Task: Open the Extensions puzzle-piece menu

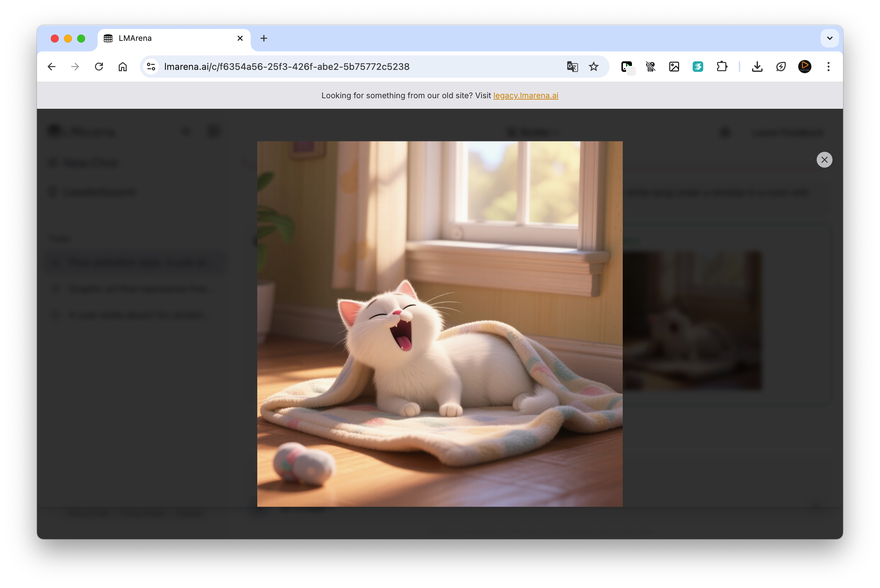Action: tap(722, 67)
